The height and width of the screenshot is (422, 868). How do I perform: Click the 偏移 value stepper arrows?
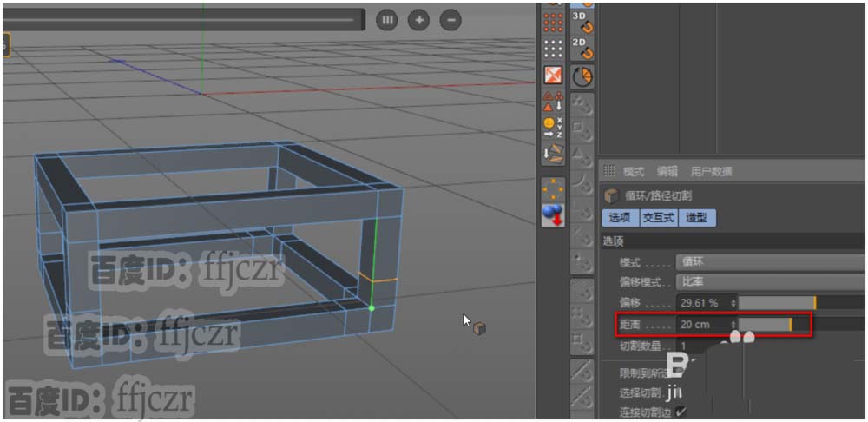pyautogui.click(x=734, y=303)
